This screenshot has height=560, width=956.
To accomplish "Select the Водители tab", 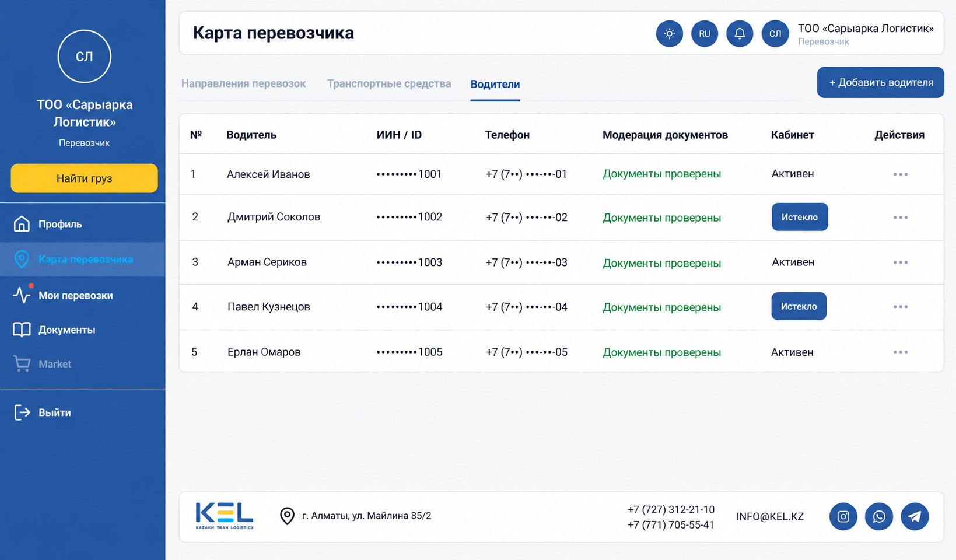I will point(495,84).
